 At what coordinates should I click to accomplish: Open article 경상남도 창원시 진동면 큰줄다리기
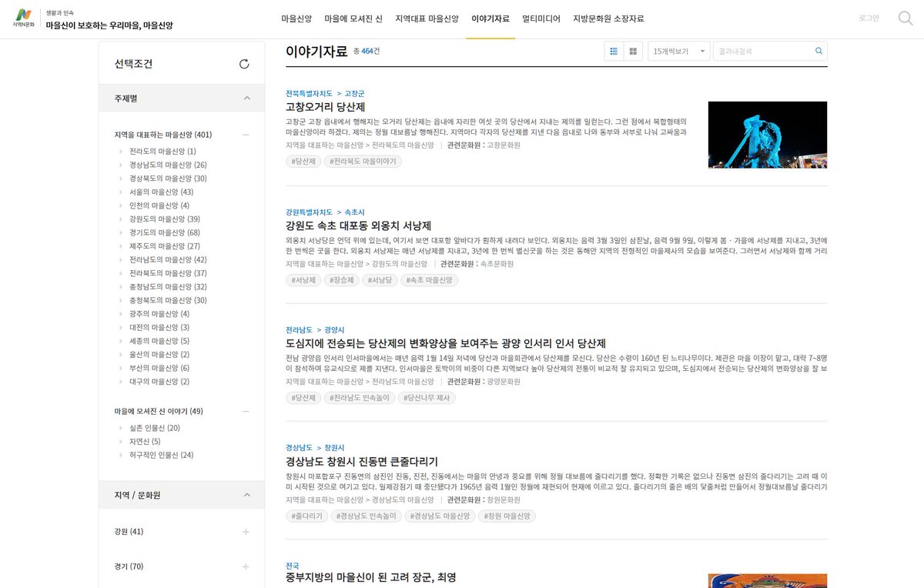tap(362, 462)
